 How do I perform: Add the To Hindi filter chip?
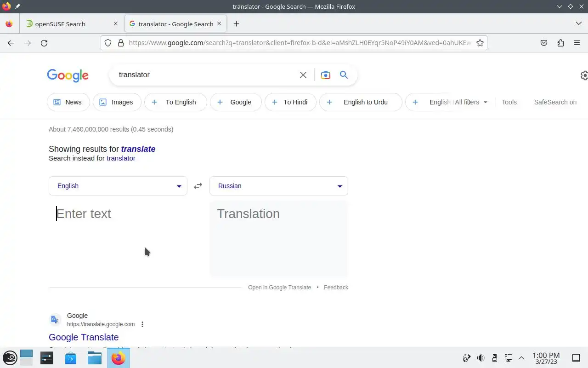point(291,102)
